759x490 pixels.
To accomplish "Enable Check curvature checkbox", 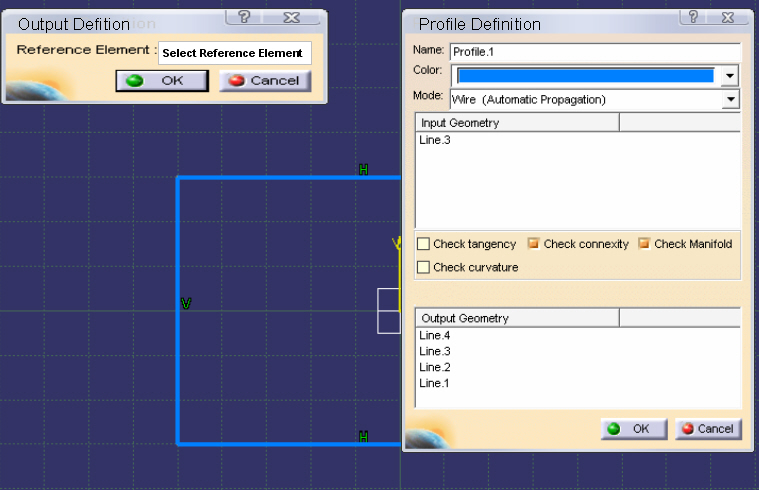I will 424,267.
